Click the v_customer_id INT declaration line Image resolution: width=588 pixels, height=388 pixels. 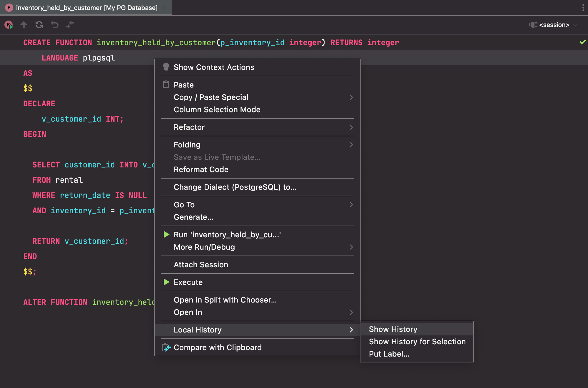[x=82, y=119]
